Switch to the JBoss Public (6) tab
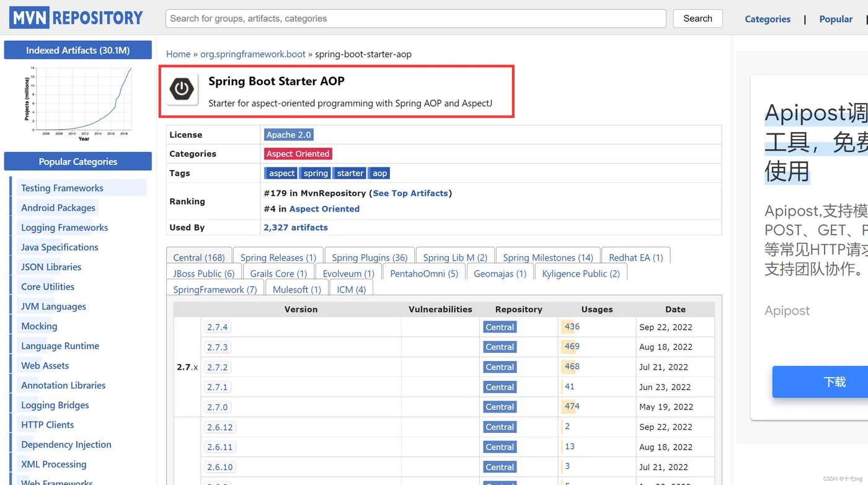868x485 pixels. pyautogui.click(x=204, y=273)
